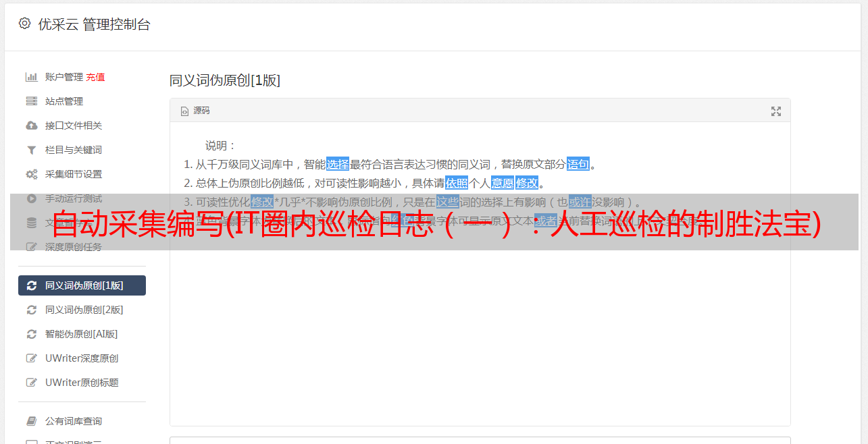Open the 充值 recharge link
The image size is (868, 444).
click(x=95, y=77)
